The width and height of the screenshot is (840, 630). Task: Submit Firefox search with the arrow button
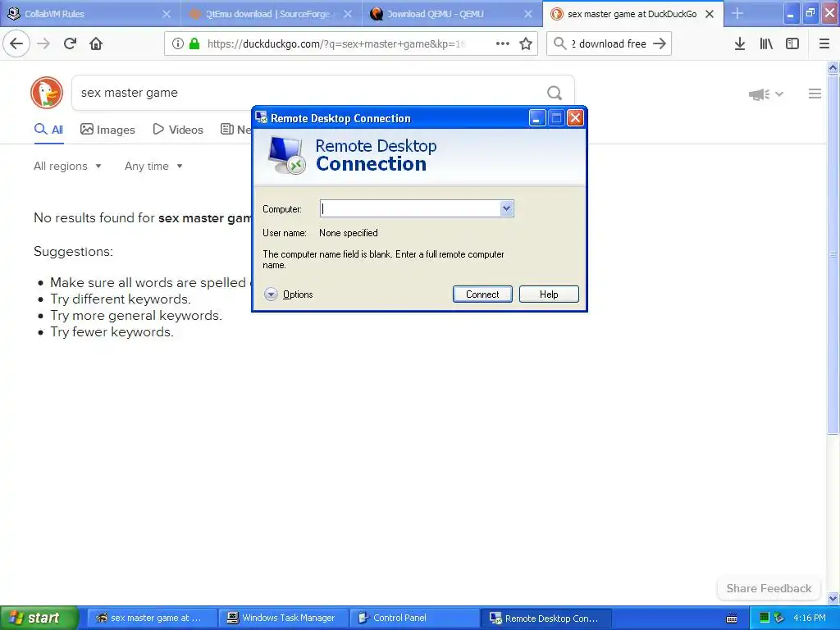pos(660,43)
